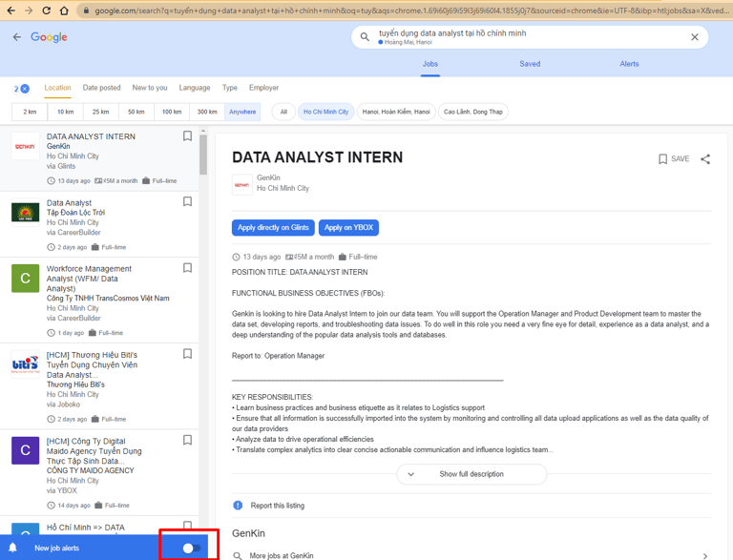Choose the 10 km distance option
Viewport: 733px width, 560px height.
[x=66, y=112]
